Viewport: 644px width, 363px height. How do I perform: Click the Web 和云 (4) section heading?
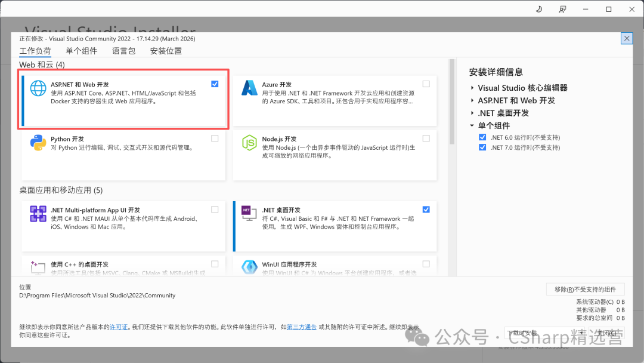pos(42,64)
